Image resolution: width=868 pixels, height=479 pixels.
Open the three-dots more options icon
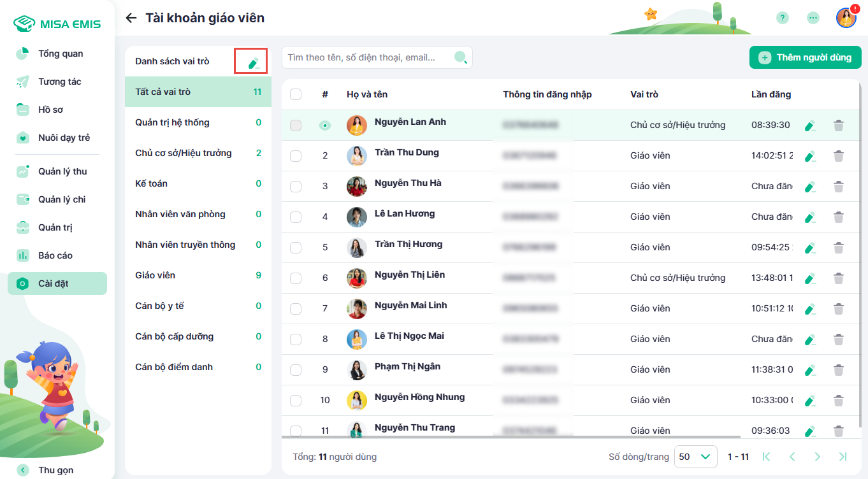pos(813,18)
